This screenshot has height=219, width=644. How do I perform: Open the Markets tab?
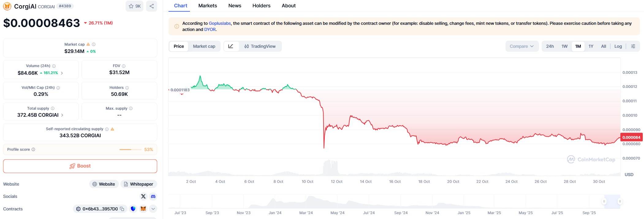coord(208,6)
